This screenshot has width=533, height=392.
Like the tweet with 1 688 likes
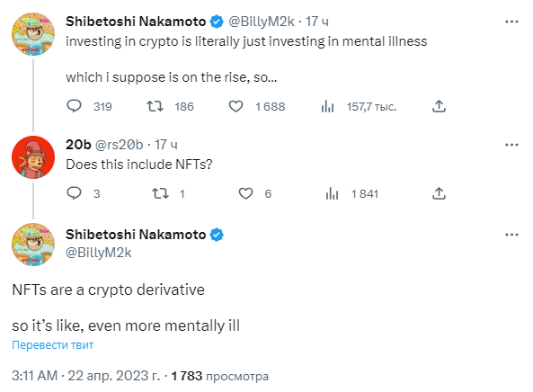tap(235, 106)
